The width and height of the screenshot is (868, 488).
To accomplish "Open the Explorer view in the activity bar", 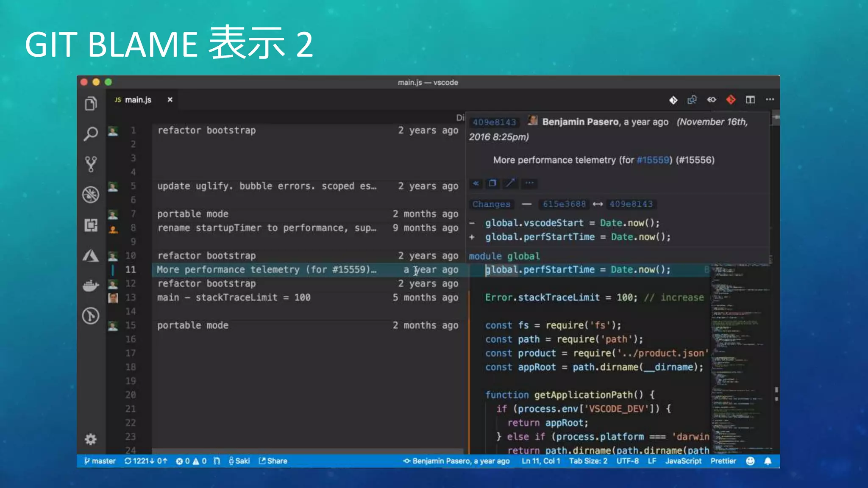I will [91, 104].
